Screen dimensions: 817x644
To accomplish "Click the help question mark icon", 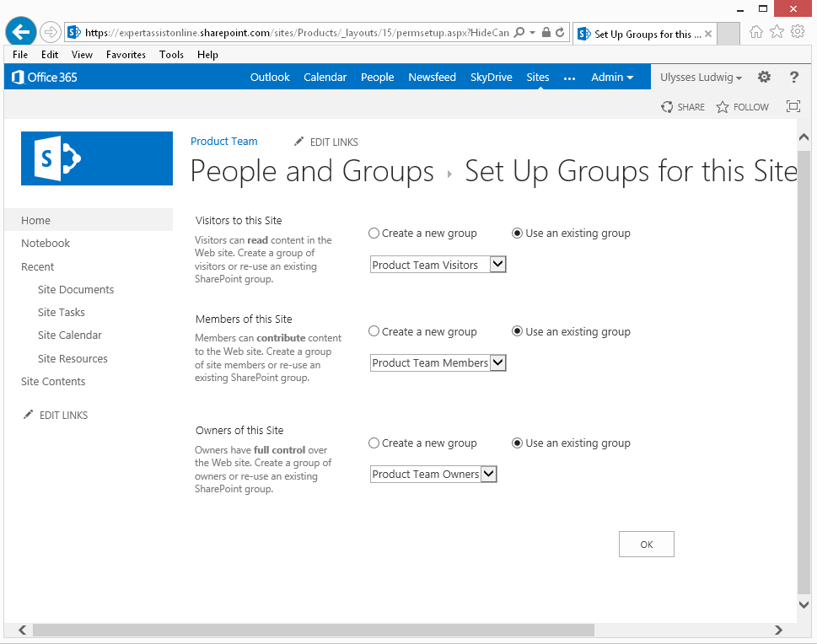I will tap(793, 77).
